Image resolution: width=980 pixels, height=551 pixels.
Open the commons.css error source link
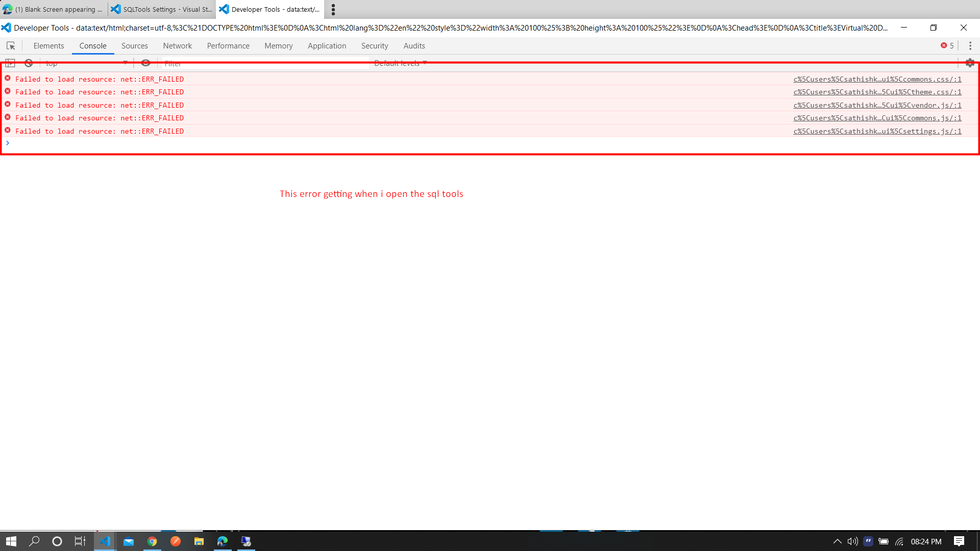877,79
